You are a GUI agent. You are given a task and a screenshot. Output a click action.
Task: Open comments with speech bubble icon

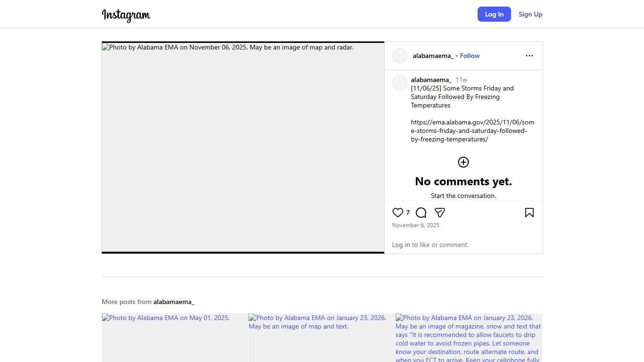coord(421,213)
